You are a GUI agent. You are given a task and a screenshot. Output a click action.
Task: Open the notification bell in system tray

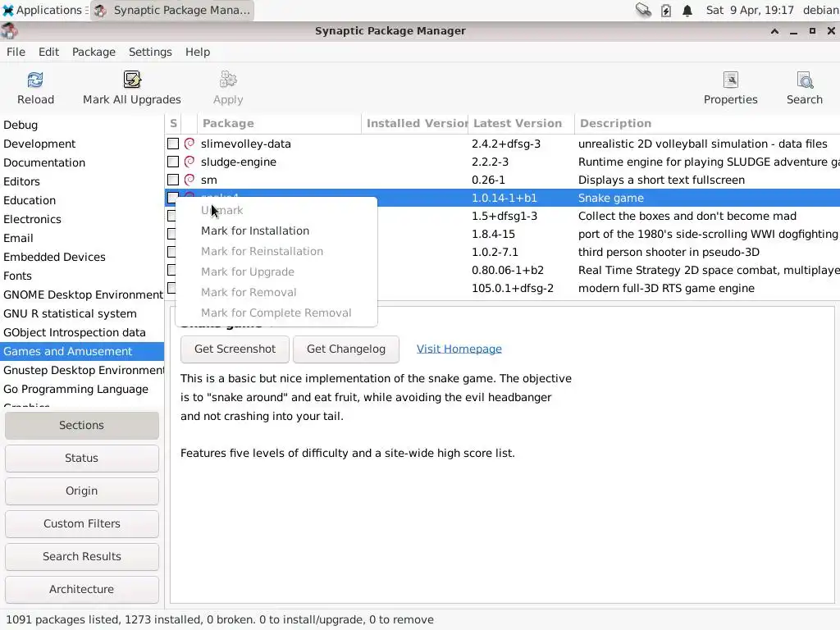tap(687, 10)
